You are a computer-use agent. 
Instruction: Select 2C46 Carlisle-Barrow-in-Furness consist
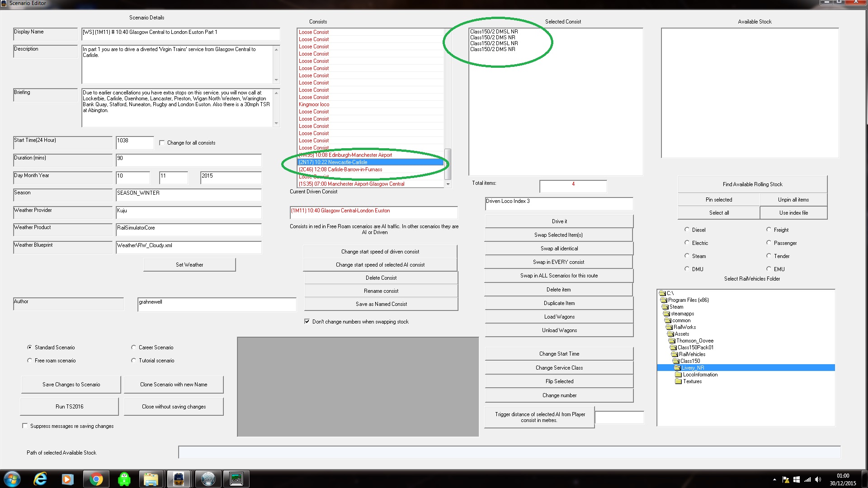(x=340, y=169)
